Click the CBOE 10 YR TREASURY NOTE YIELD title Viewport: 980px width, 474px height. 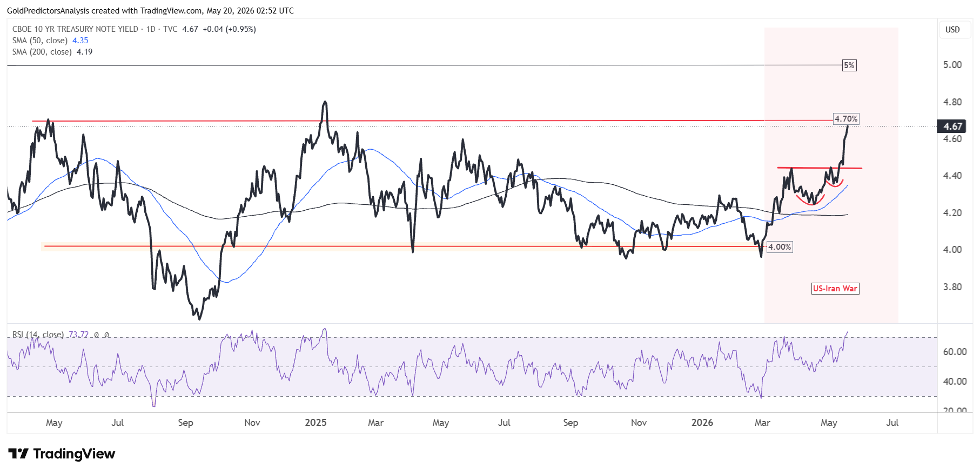(75, 29)
